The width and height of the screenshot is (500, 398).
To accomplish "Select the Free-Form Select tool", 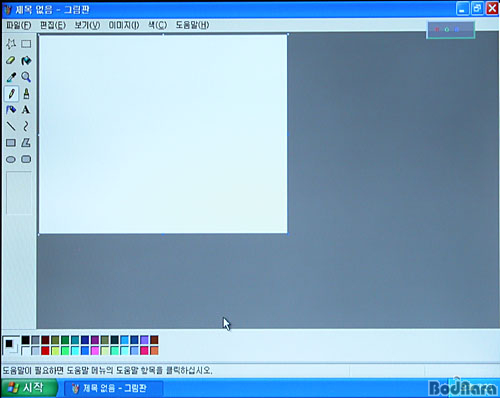I will [x=11, y=44].
